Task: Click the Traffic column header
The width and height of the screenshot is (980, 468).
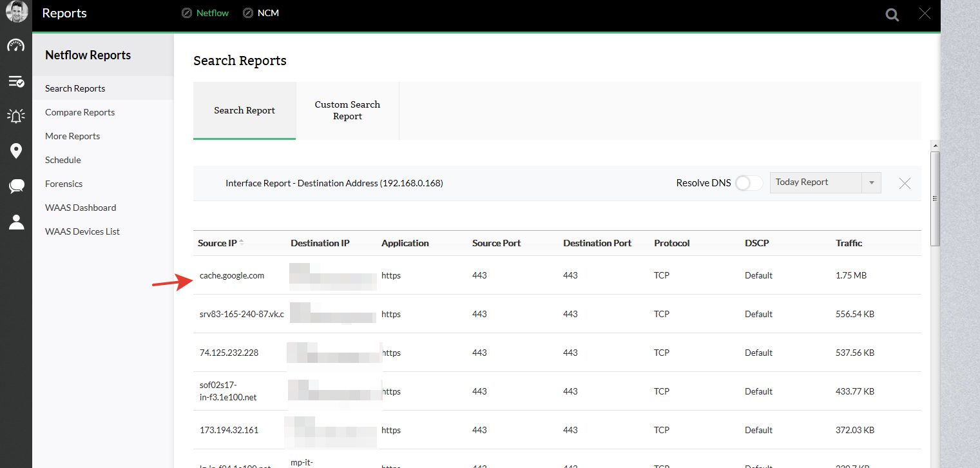Action: pos(849,243)
